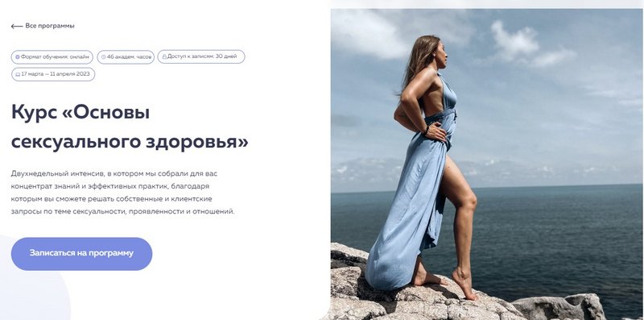Click the 'Записаться на программу' button
This screenshot has height=320, width=644.
[x=82, y=253]
